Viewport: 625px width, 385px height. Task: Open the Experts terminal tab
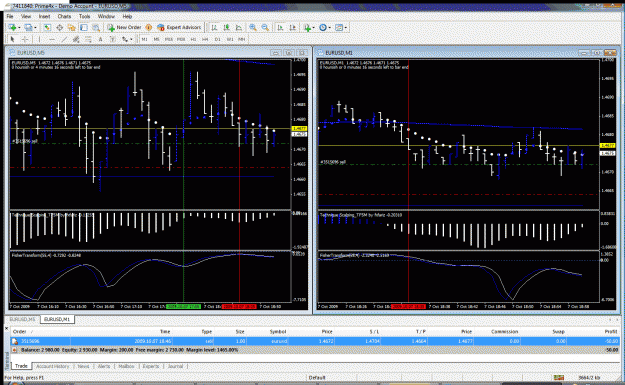151,366
